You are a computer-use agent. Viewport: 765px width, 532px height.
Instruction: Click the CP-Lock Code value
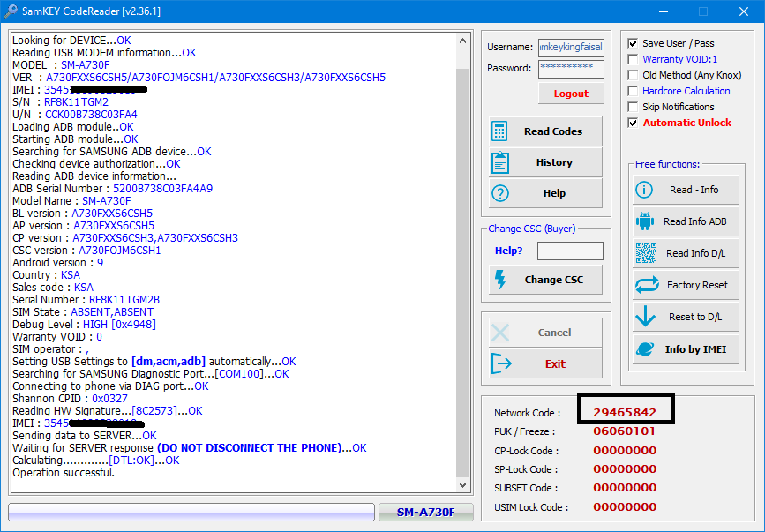[x=625, y=450]
